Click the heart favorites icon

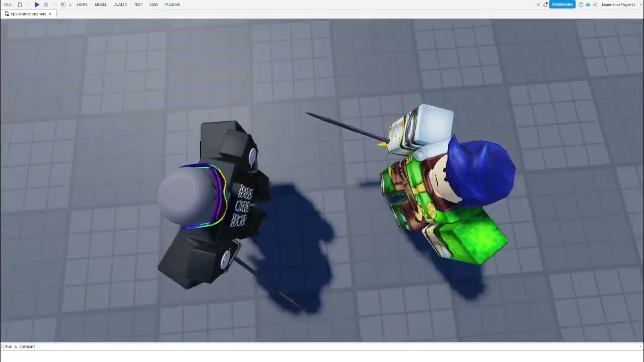(x=538, y=5)
